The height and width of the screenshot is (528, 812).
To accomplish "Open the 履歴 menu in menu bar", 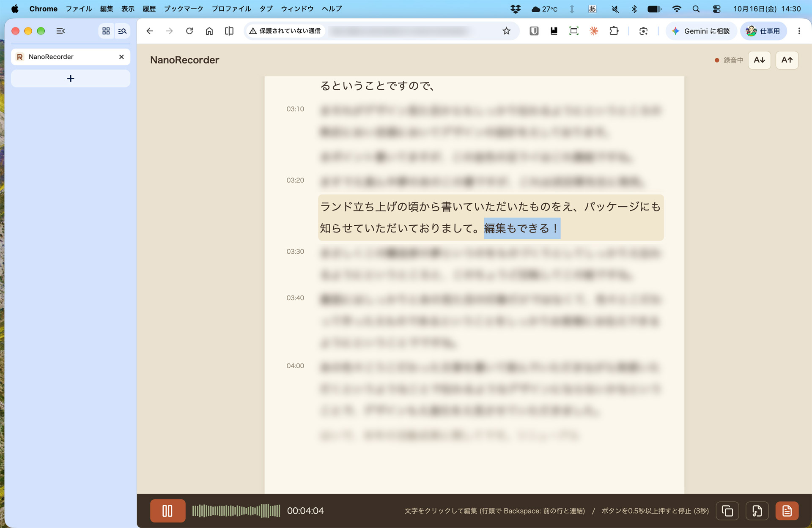I will coord(149,8).
